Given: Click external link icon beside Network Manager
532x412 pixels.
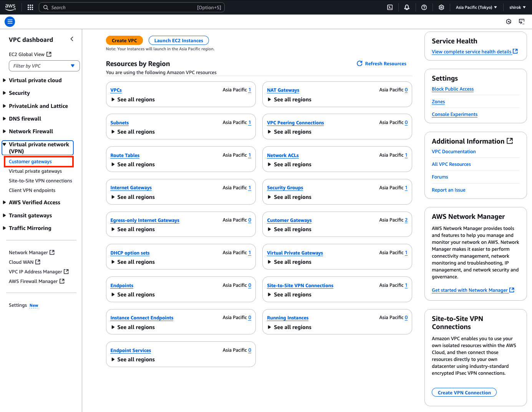Looking at the screenshot, I should point(52,252).
